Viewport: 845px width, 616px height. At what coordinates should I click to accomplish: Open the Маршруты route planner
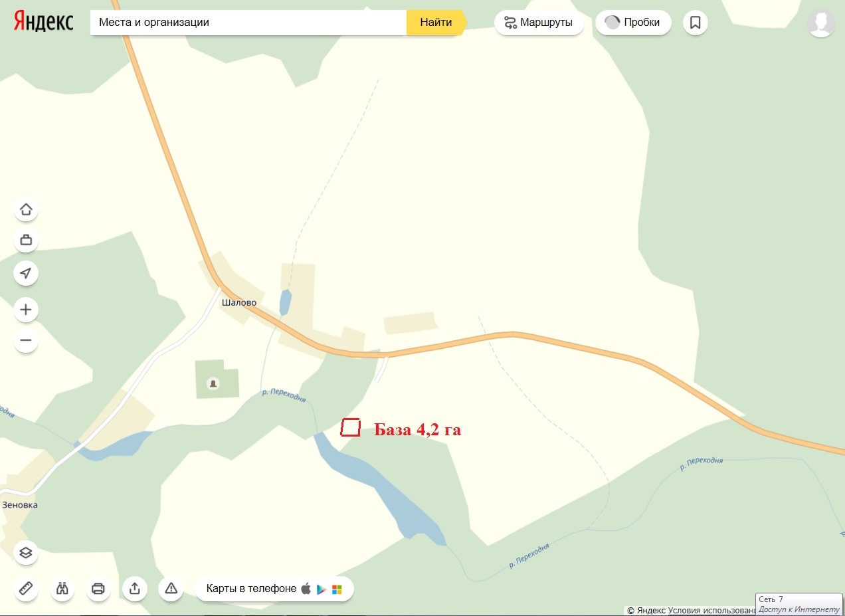click(539, 23)
